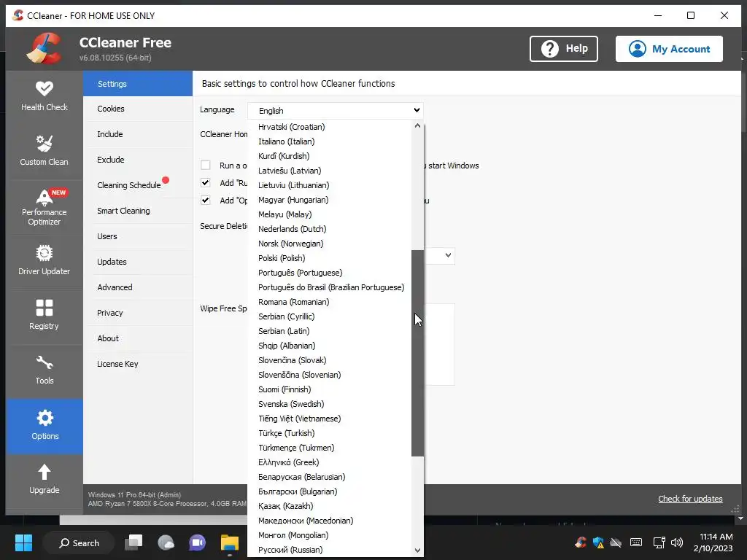Open Windows Start menu
The image size is (747, 560).
tap(23, 542)
